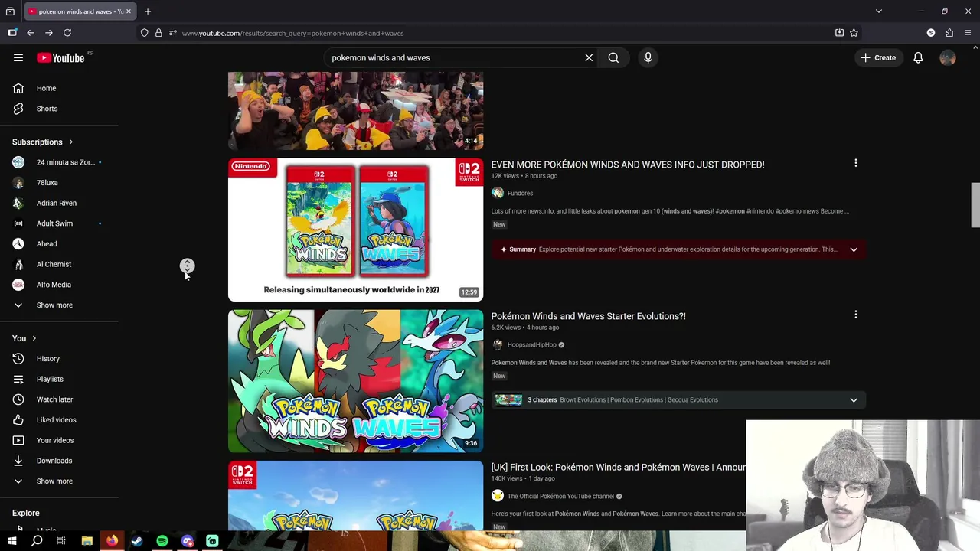Bookmark this page with star icon

(x=854, y=33)
